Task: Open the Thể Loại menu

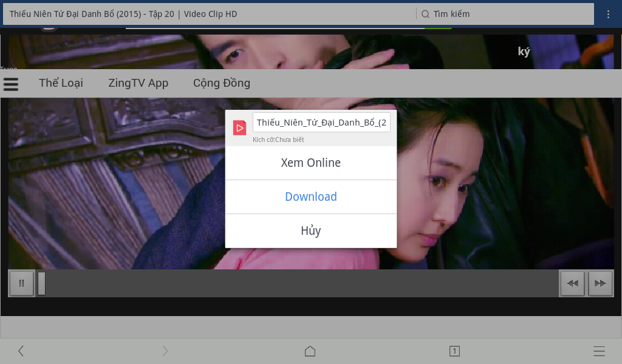Action: click(61, 83)
